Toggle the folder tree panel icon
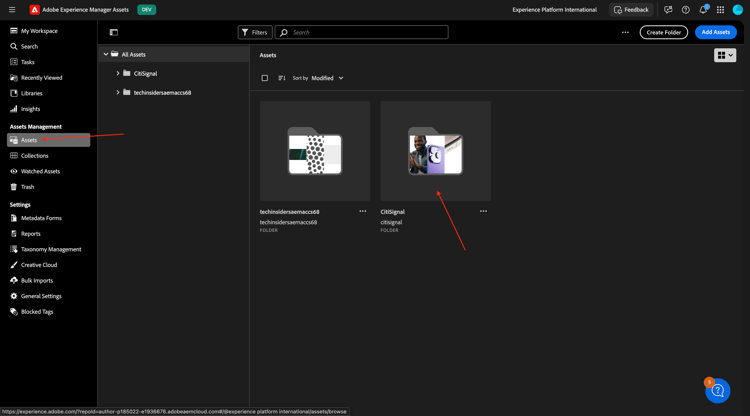This screenshot has height=416, width=750. click(x=113, y=33)
